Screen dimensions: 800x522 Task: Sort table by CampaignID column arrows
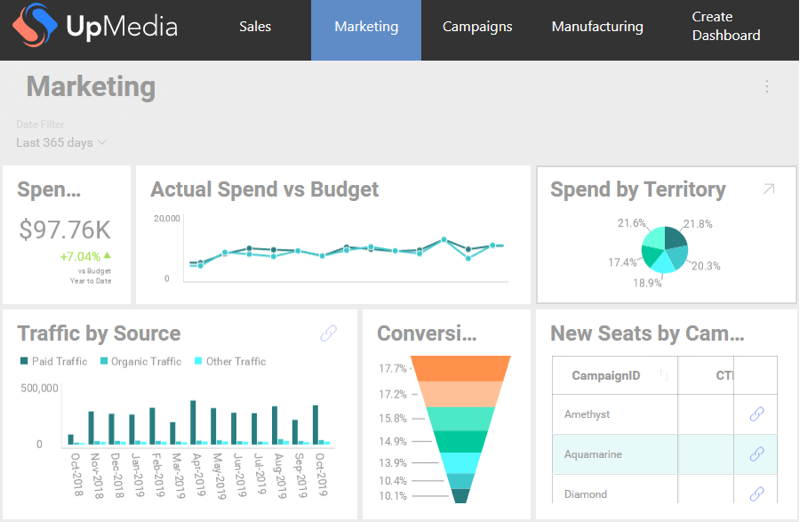click(x=664, y=376)
